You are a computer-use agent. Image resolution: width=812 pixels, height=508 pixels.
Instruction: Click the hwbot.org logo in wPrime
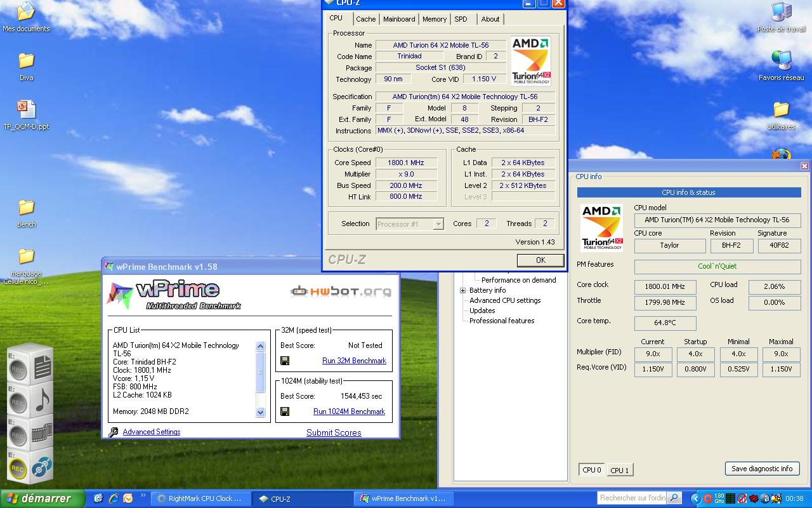tap(341, 291)
